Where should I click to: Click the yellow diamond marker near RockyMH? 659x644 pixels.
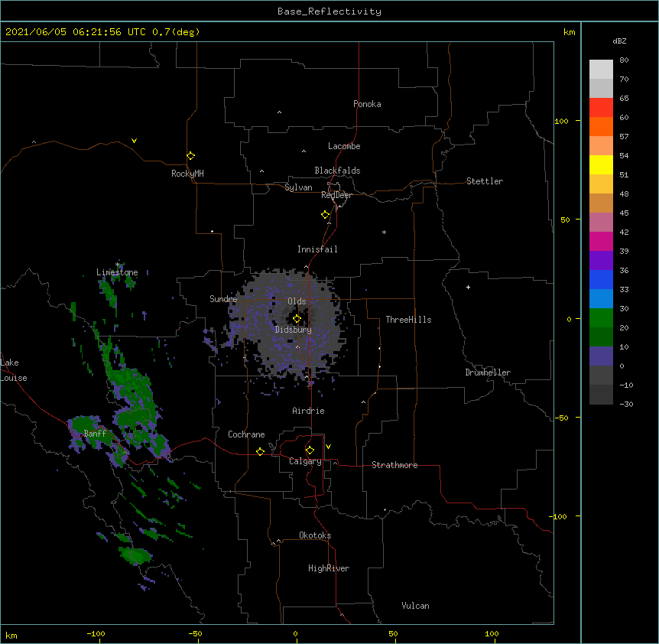190,156
